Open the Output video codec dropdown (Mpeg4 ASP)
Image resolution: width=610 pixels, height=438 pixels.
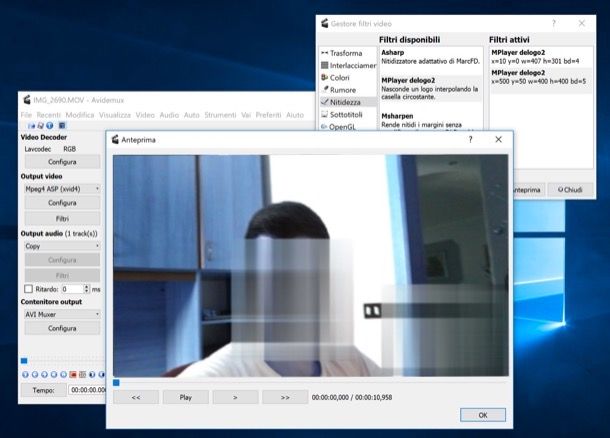[62, 189]
